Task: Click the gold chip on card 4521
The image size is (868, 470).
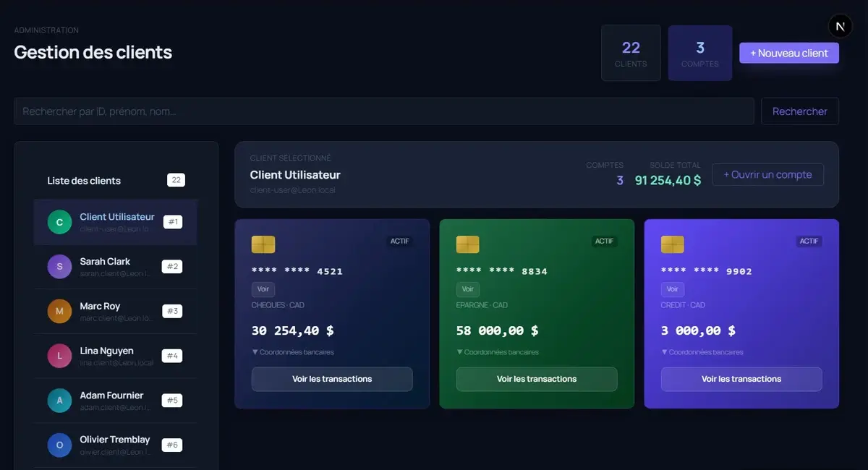Action: click(x=263, y=244)
